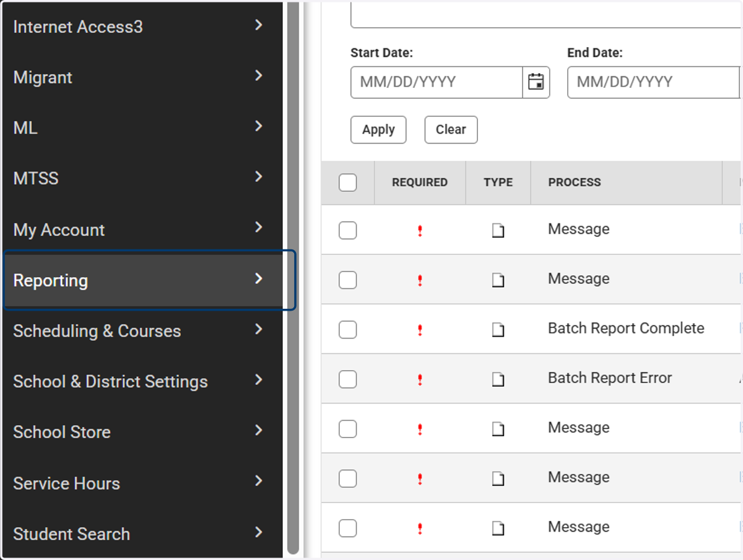The width and height of the screenshot is (743, 560).
Task: Check the box for the second Message row
Action: 348,280
